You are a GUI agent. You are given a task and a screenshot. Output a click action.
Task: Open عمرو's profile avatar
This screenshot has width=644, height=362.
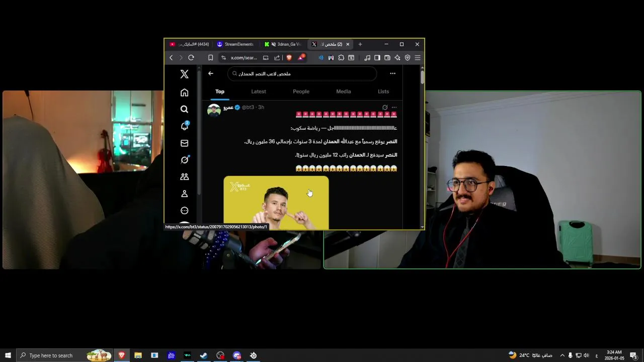(x=214, y=111)
